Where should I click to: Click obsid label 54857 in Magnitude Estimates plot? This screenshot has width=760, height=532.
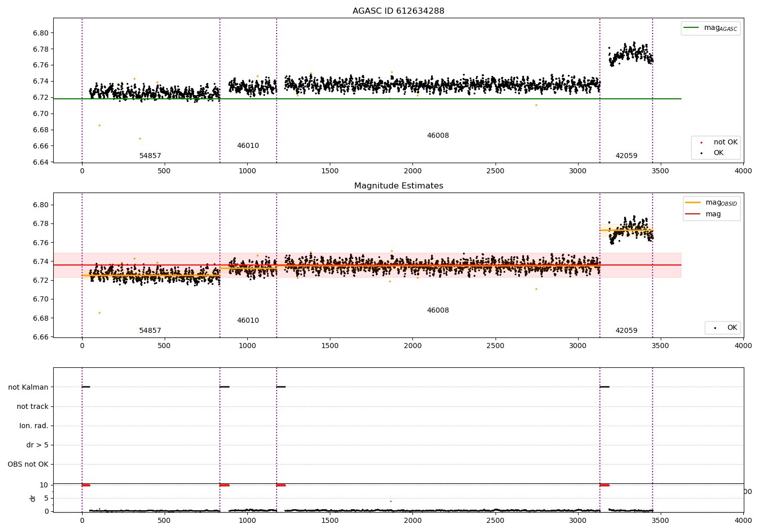coord(150,331)
